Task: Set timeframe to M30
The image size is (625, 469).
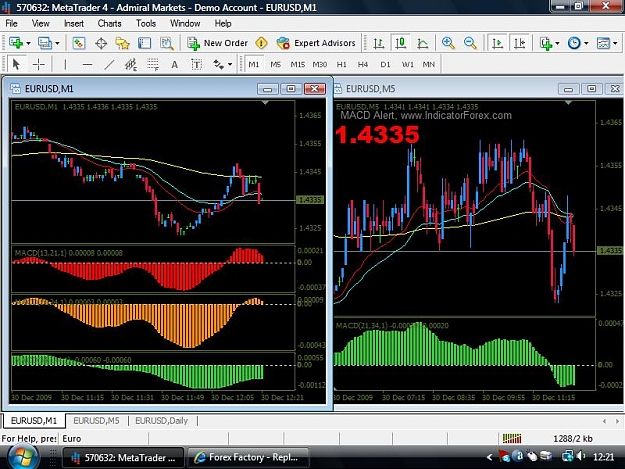Action: 320,64
